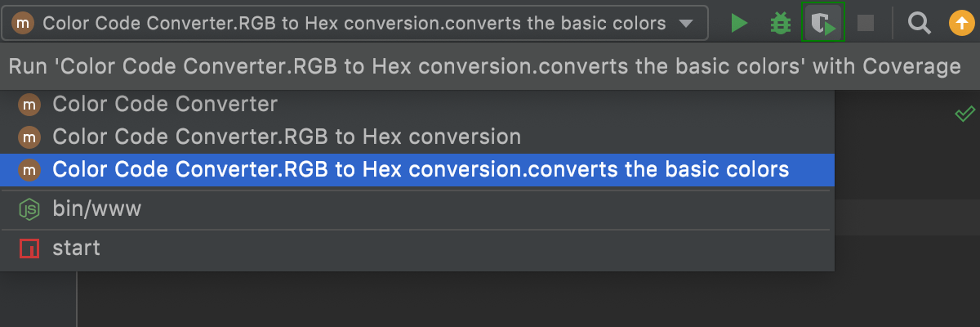The height and width of the screenshot is (327, 980).
Task: Select the highlighted converts the basic colors entry
Action: pos(421,169)
